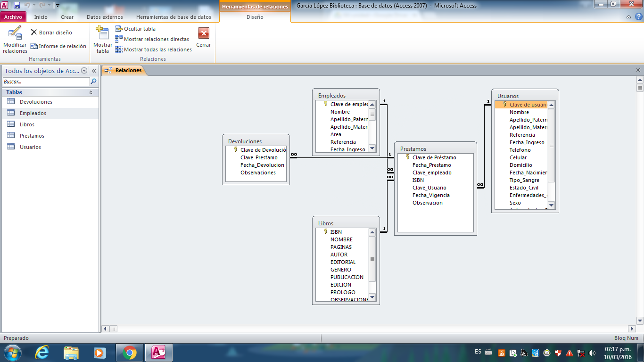
Task: Switch to the Datos externos tab
Action: coord(105,17)
